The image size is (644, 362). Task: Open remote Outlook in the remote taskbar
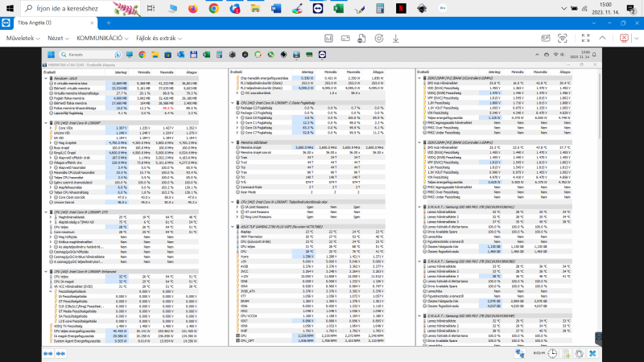(180, 55)
